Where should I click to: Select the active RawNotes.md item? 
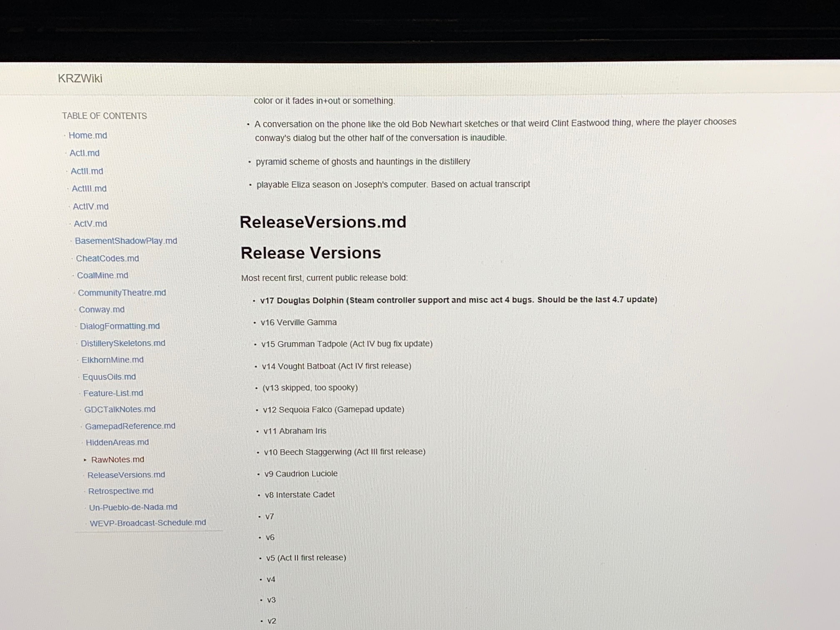coord(117,460)
